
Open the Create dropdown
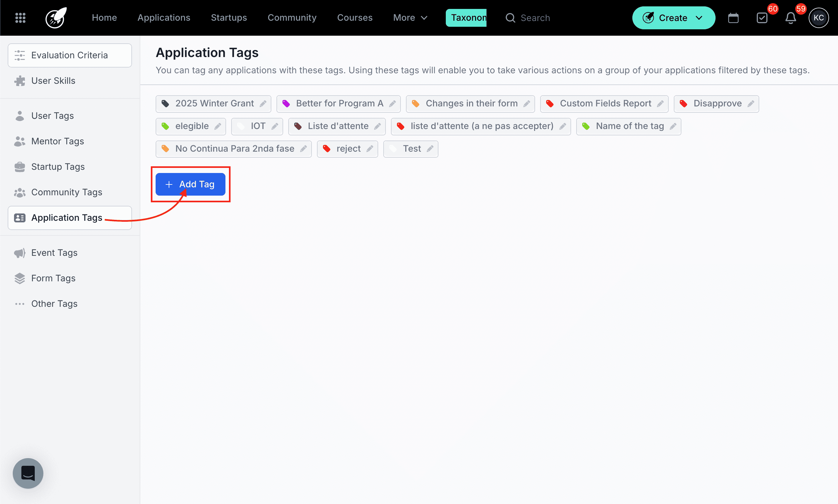coord(673,18)
